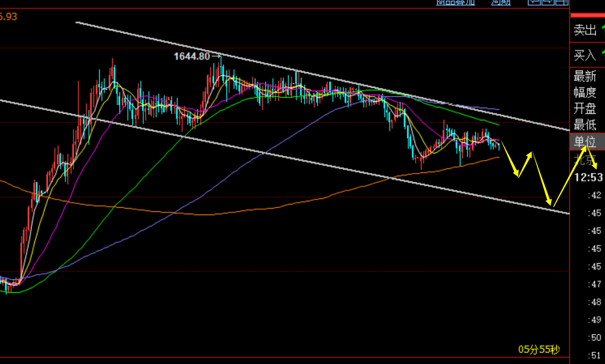
Task: Click the 最低 lowest price label
Action: click(585, 125)
